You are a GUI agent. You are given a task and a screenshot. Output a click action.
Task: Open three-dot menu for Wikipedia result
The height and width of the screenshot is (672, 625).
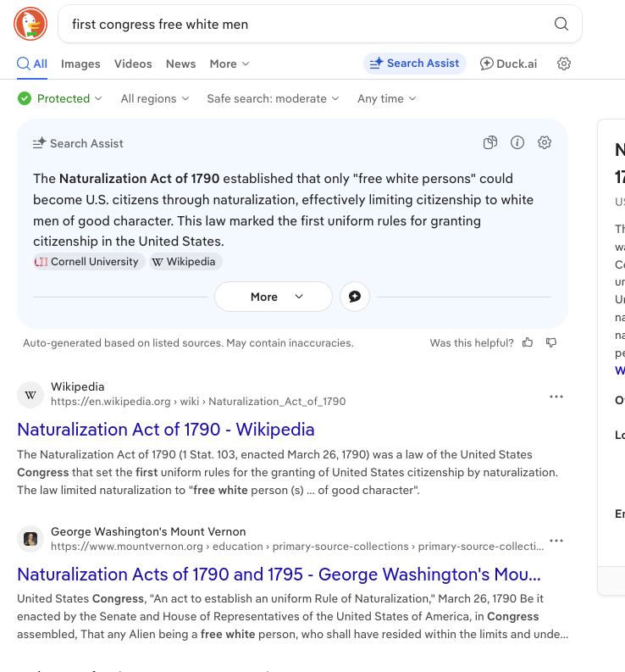(556, 397)
